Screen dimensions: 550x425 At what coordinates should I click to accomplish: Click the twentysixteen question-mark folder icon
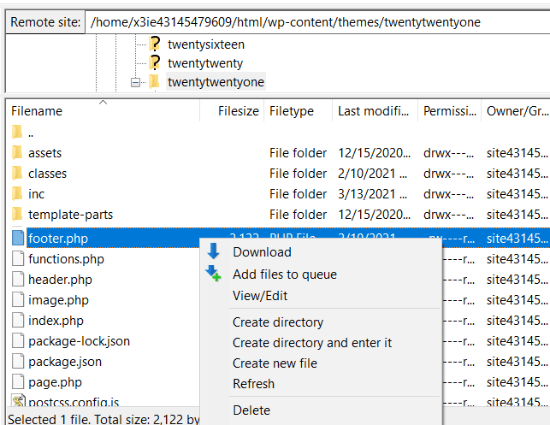point(154,44)
